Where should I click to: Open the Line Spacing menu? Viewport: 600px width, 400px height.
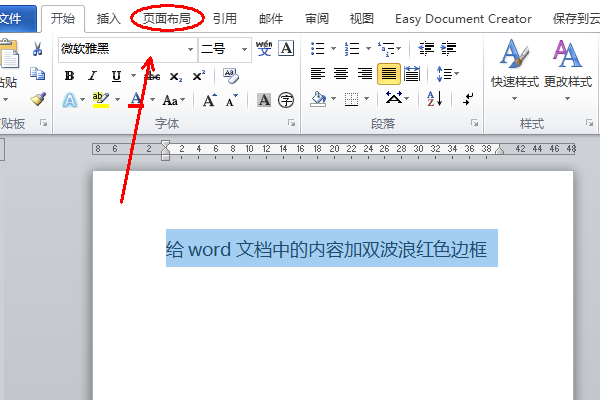(x=447, y=73)
